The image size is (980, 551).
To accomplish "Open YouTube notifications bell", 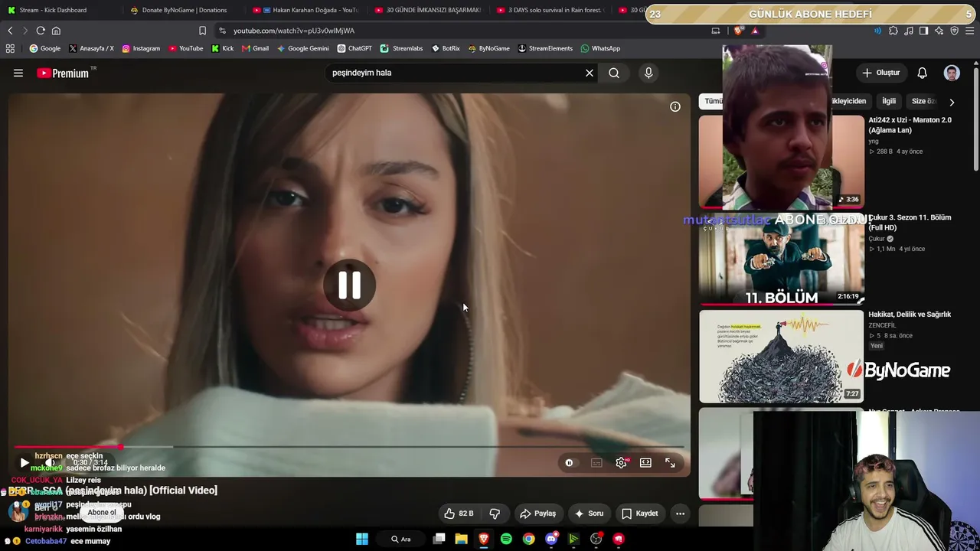I will [923, 73].
